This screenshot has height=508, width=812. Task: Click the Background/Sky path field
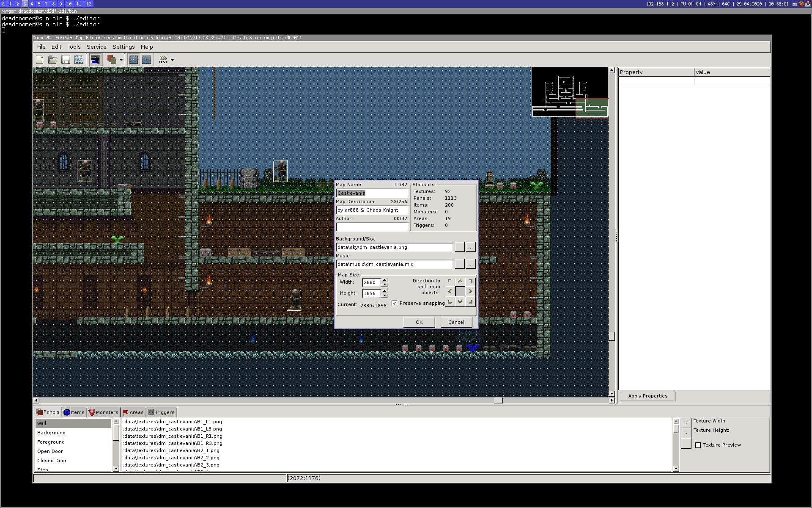pos(394,247)
